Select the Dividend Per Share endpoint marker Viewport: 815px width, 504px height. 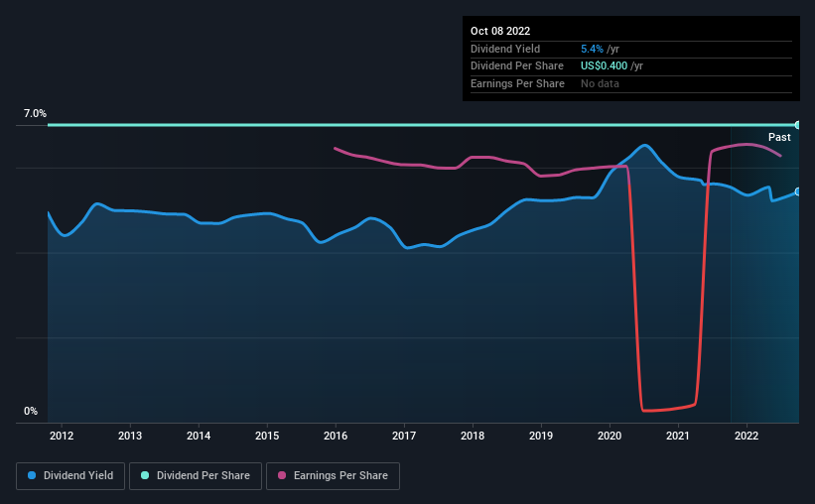click(x=798, y=125)
